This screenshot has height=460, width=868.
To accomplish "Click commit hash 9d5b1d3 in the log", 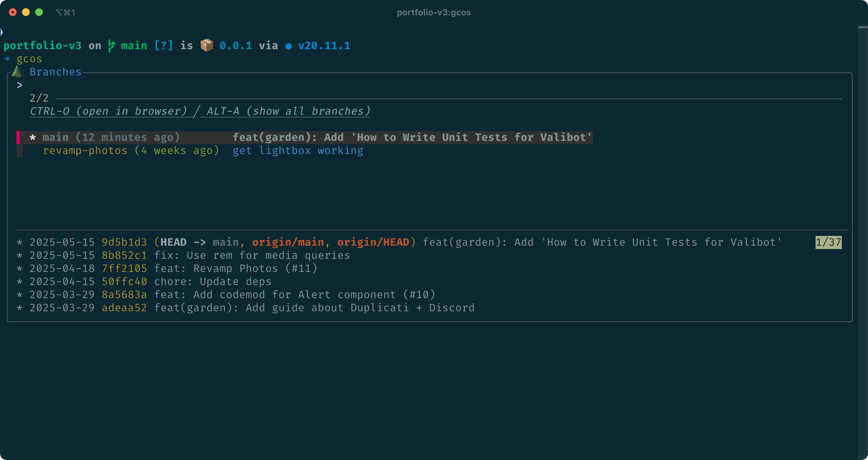I will [124, 241].
